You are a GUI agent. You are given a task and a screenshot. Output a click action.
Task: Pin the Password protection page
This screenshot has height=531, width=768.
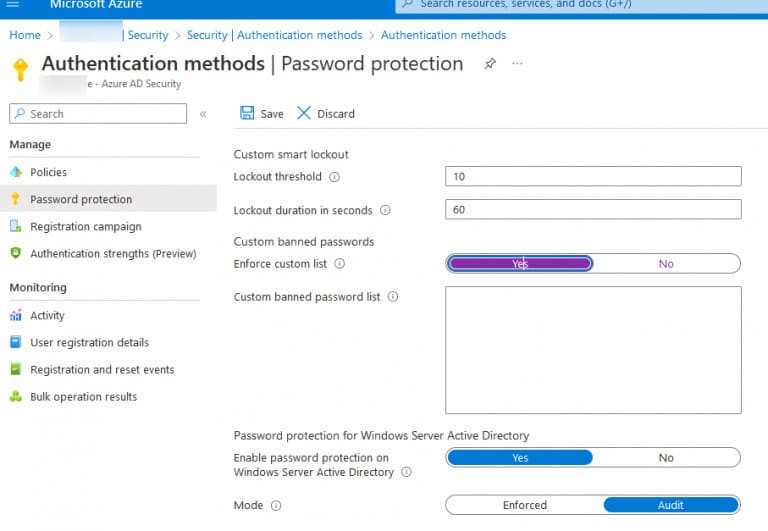click(490, 64)
